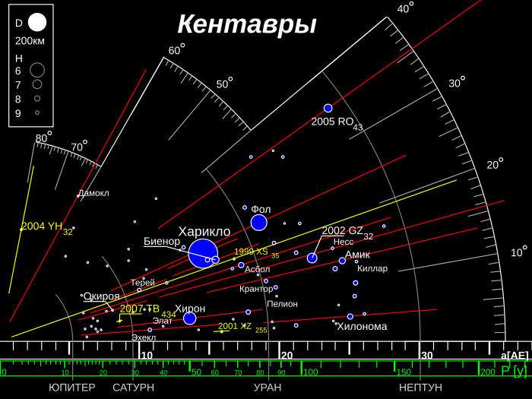Click the H 9 outlined circle in legend
This screenshot has height=399, width=532.
[x=37, y=112]
